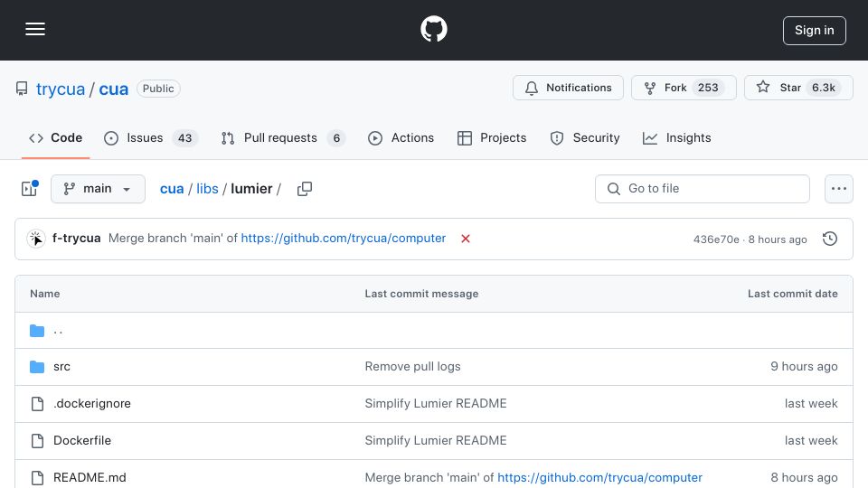
Task: Open the Pull requests tab
Action: click(x=282, y=137)
